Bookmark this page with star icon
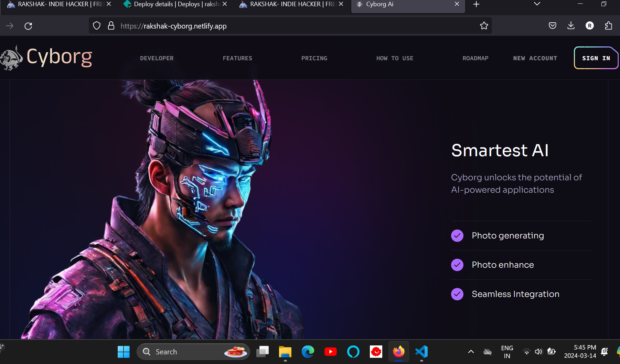This screenshot has width=620, height=364. pyautogui.click(x=484, y=26)
